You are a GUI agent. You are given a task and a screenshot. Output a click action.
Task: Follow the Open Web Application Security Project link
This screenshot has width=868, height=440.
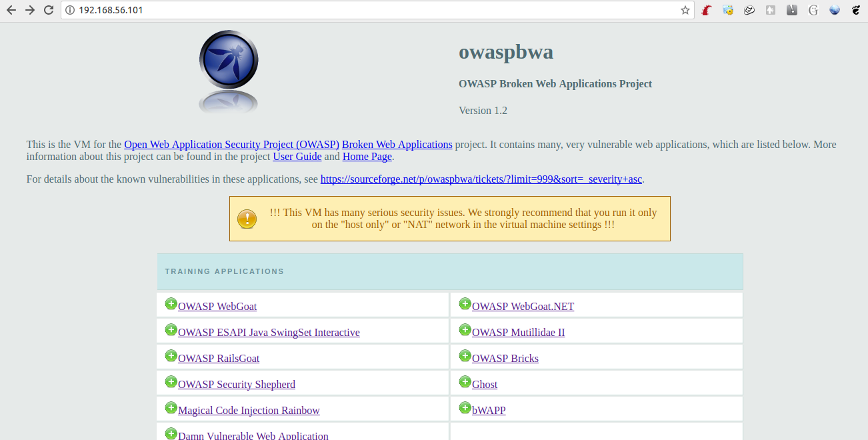[231, 145]
